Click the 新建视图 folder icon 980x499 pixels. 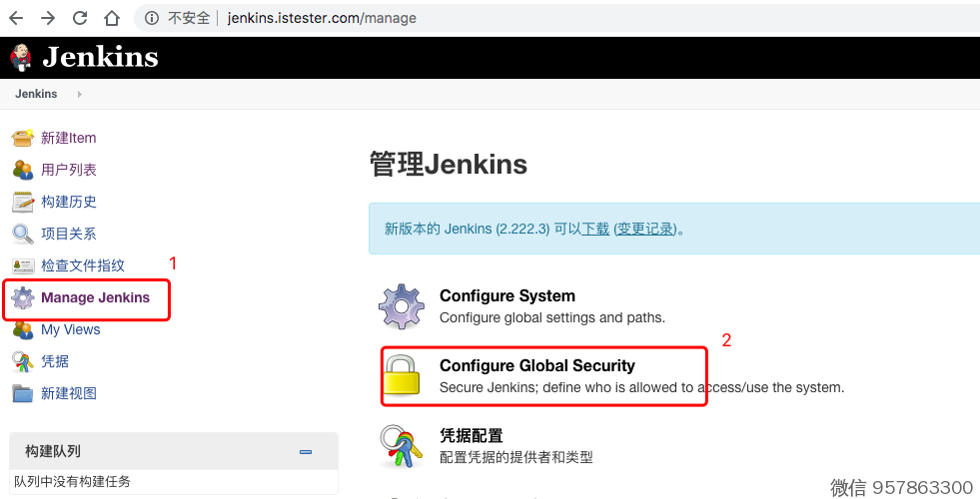click(22, 393)
